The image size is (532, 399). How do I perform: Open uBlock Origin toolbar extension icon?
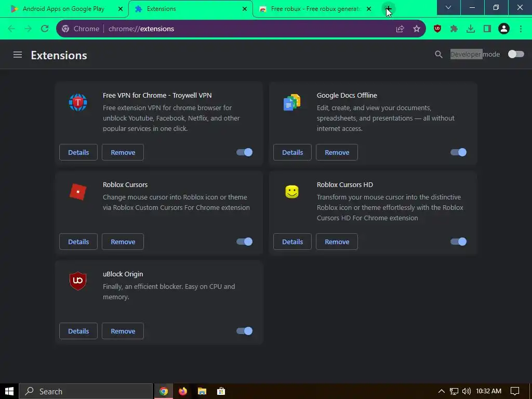point(437,29)
